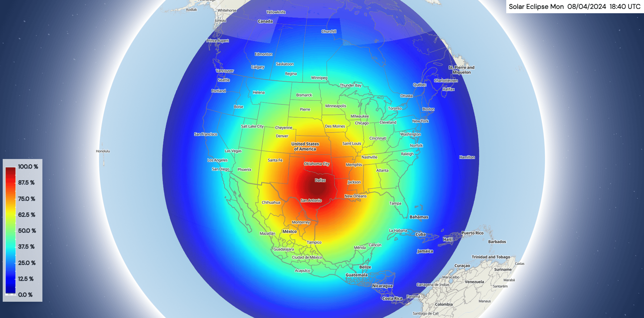Click the Saskatoon city label
The width and height of the screenshot is (644, 318).
pyautogui.click(x=285, y=64)
